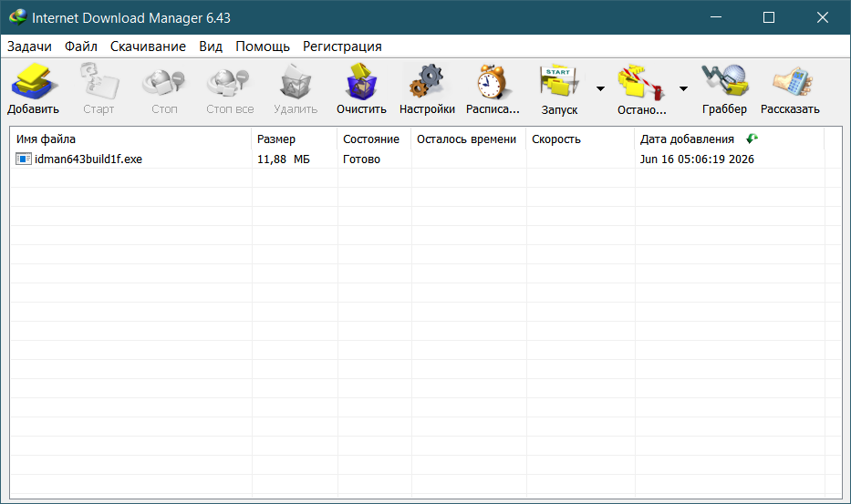
Task: Sort by the Размер column header
Action: (x=295, y=139)
